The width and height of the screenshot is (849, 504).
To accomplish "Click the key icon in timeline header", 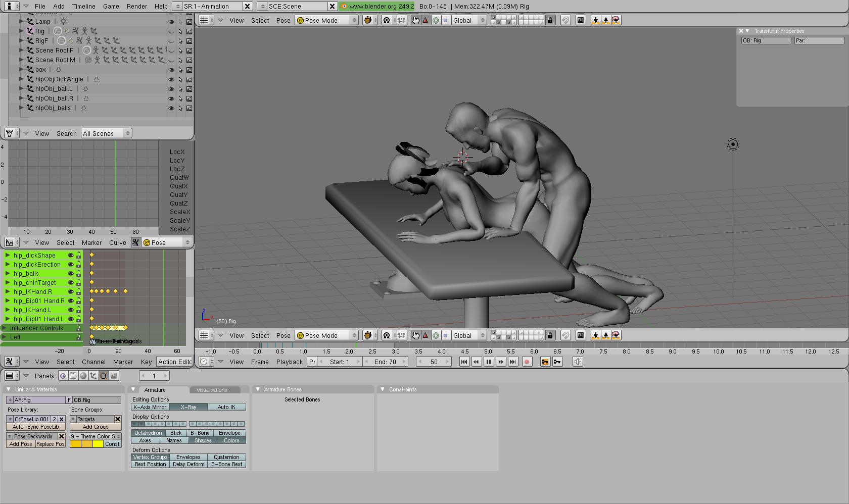I will pos(557,362).
